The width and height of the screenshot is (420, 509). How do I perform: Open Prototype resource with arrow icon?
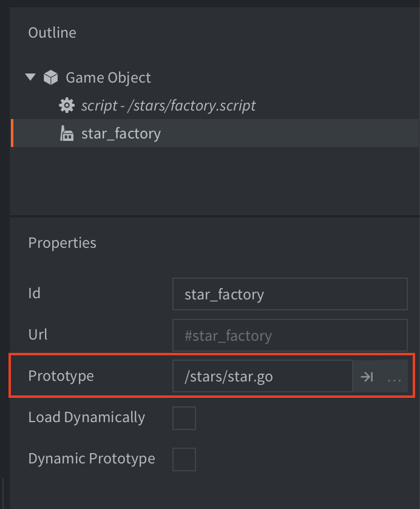pos(367,377)
